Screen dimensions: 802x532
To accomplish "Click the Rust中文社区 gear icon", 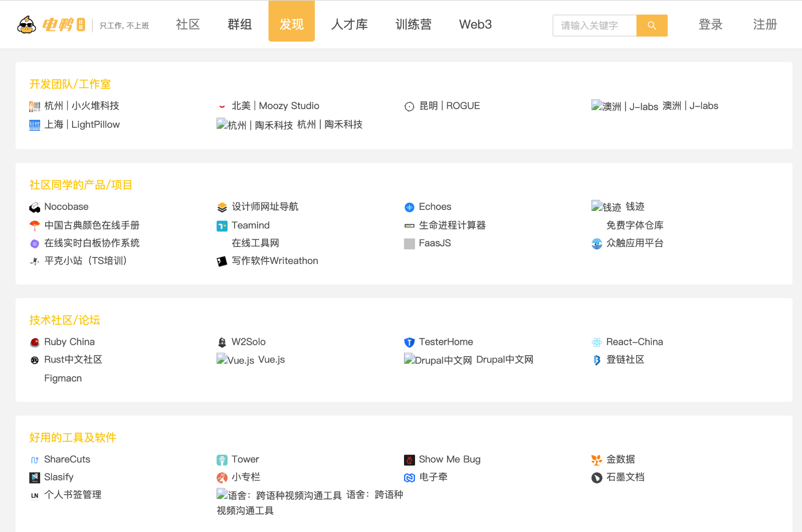I will (x=35, y=360).
